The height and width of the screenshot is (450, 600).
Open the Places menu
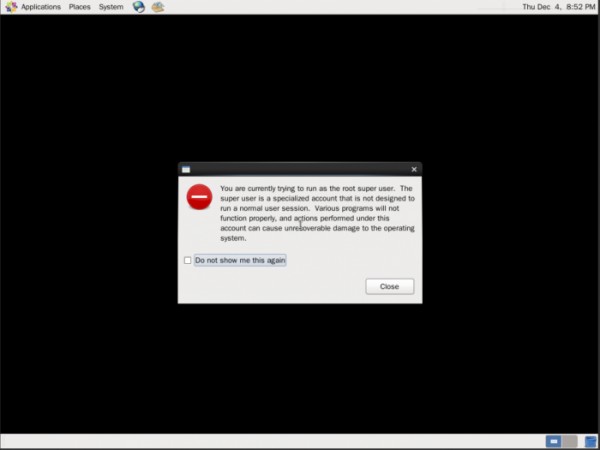pos(79,7)
